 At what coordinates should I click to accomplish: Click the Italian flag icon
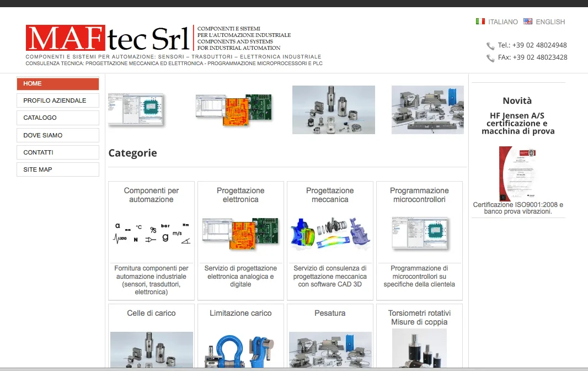[x=480, y=22]
